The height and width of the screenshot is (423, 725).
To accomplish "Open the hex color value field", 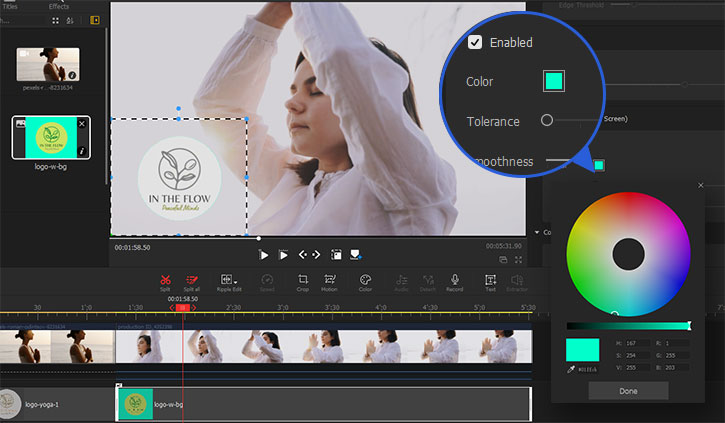I will (x=588, y=370).
